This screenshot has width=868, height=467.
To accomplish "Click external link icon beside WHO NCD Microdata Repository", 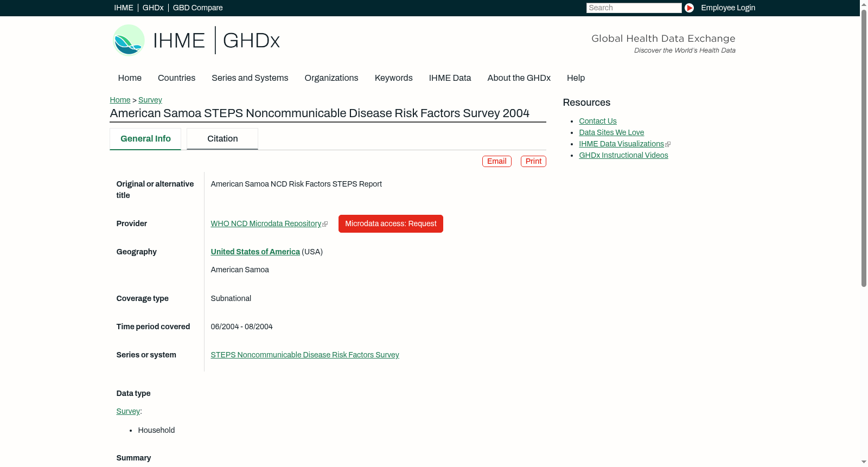I will (325, 224).
